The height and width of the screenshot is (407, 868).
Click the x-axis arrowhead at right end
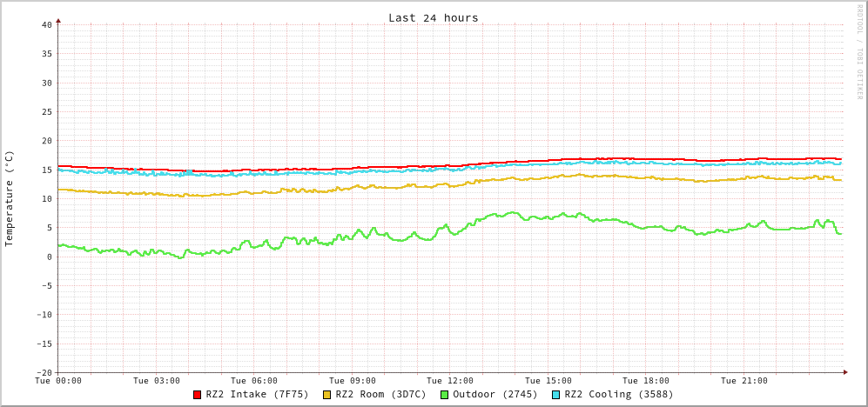(x=844, y=372)
